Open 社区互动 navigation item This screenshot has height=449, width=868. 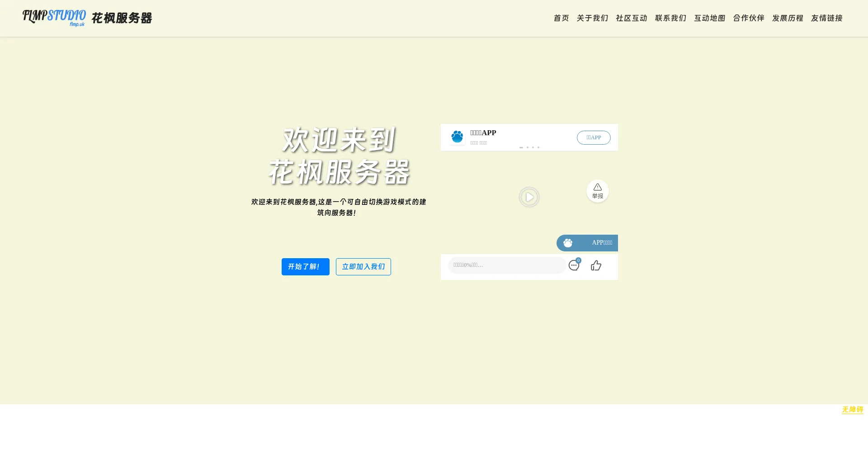coord(631,18)
